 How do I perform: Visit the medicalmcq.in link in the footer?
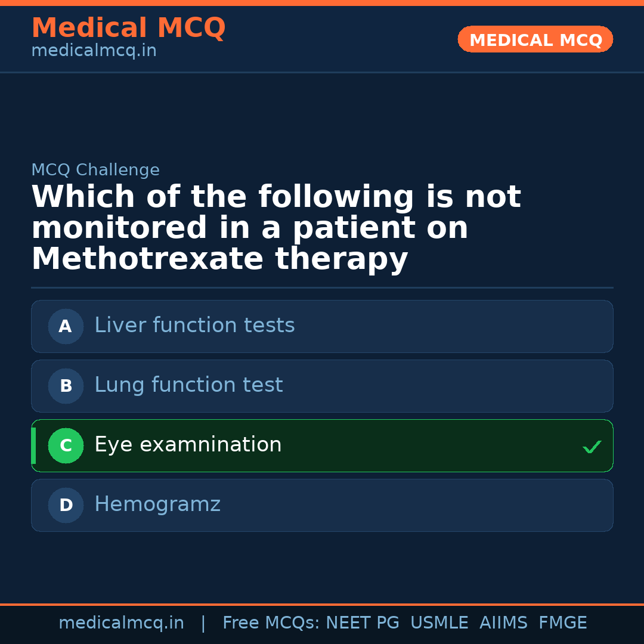(x=121, y=623)
